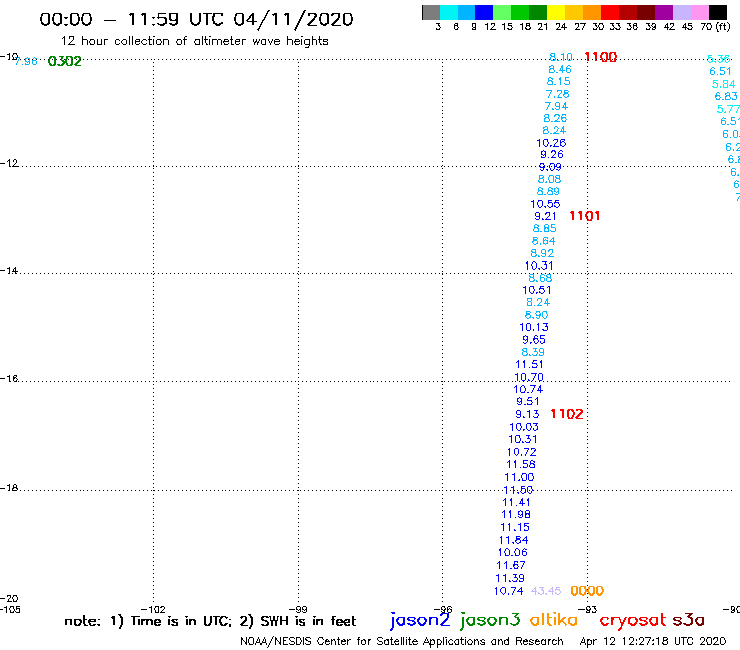Click the 8.68 wave height value

click(x=540, y=278)
